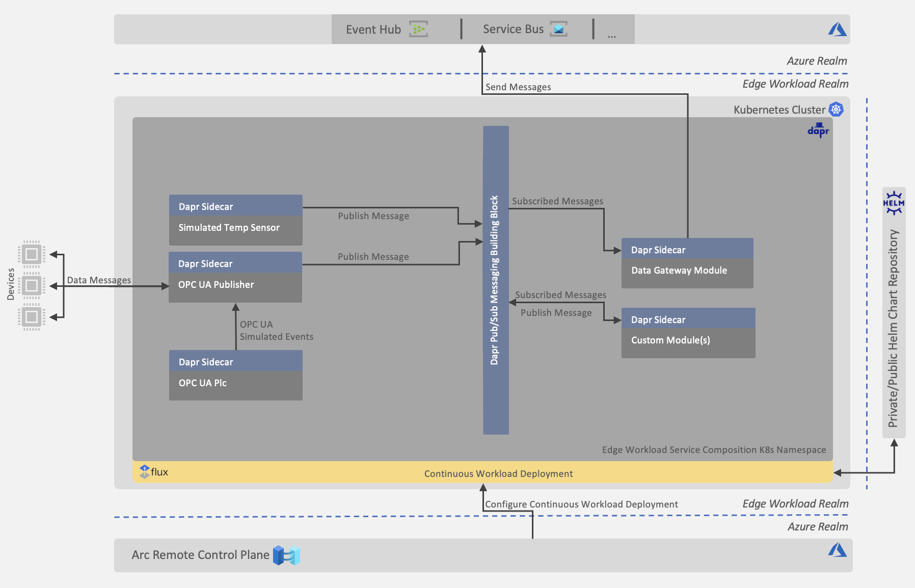
Task: Click the Azure logo in the top banner
Action: click(837, 29)
